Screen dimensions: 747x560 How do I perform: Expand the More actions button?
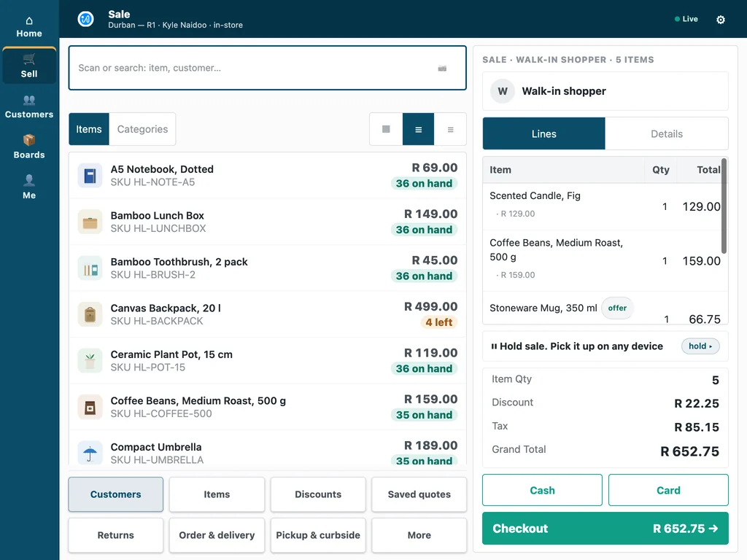(x=419, y=535)
